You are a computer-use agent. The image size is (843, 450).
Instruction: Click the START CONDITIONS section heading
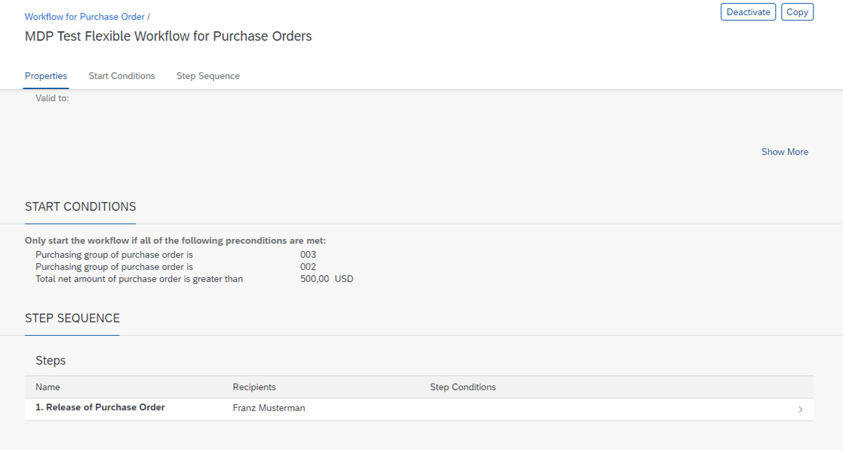tap(80, 207)
